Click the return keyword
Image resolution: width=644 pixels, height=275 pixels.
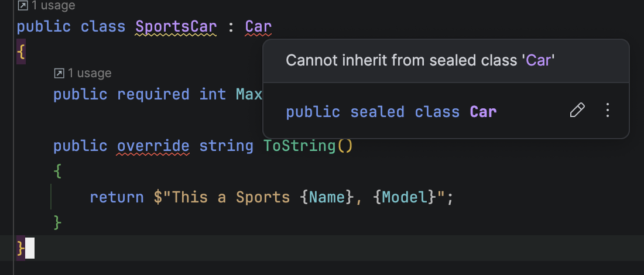pos(117,198)
